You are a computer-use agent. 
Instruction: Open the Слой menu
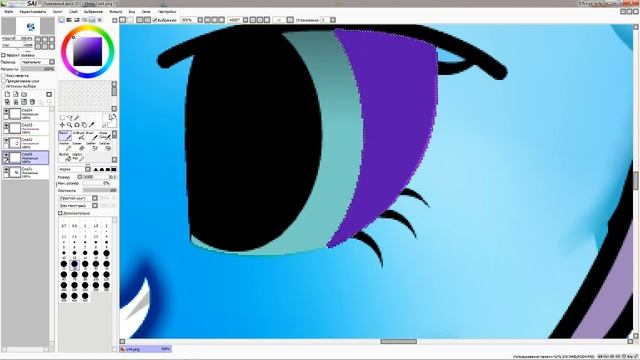(73, 11)
